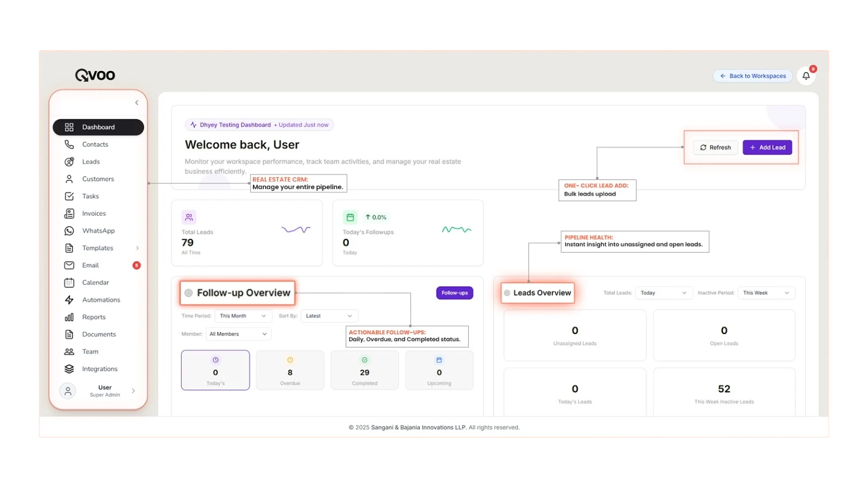Click the Dashboard grid icon in sidebar
The height and width of the screenshot is (488, 868).
tap(69, 127)
